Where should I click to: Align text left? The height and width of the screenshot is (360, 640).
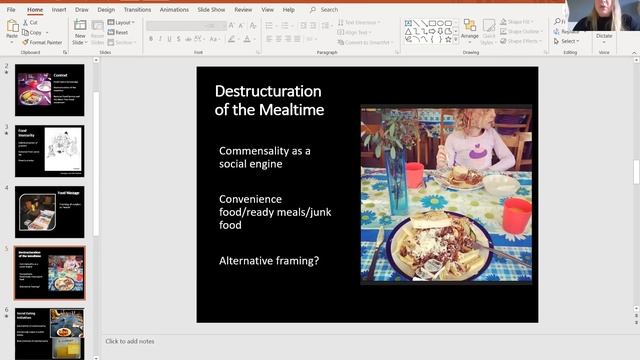click(269, 39)
